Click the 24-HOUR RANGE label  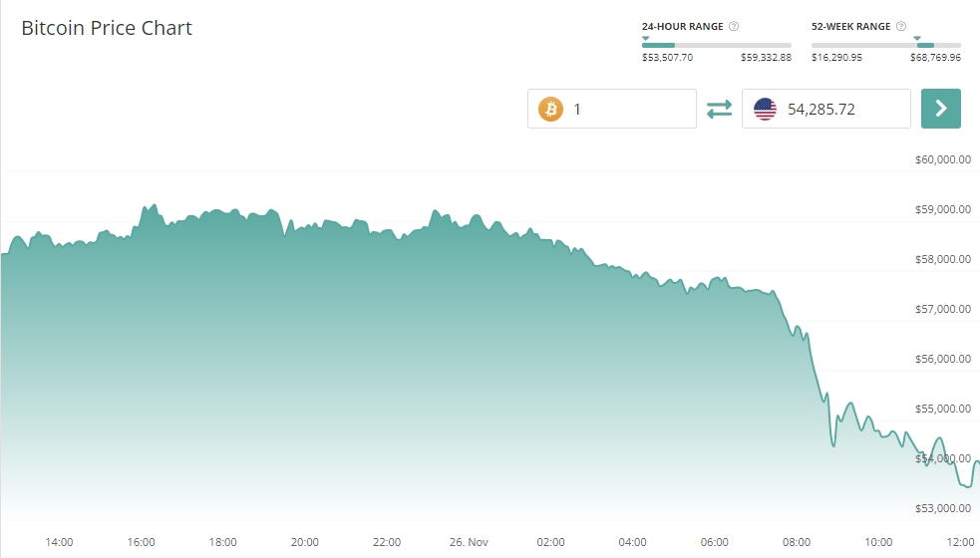point(682,27)
